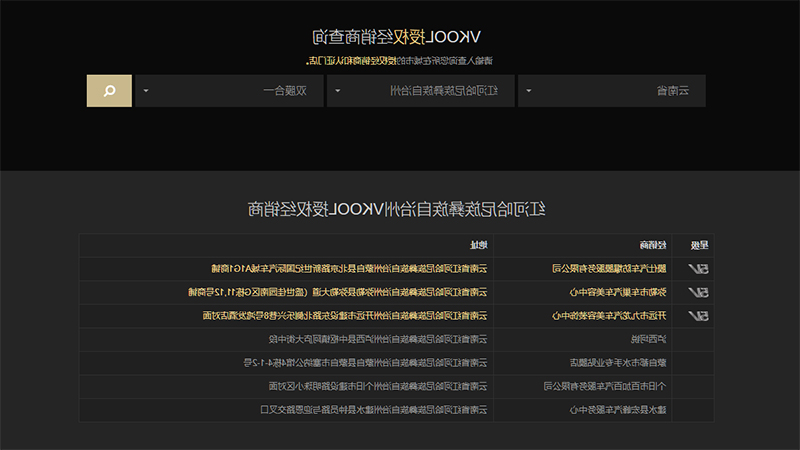Click the 星级 column header
This screenshot has height=450, width=800.
click(x=699, y=245)
